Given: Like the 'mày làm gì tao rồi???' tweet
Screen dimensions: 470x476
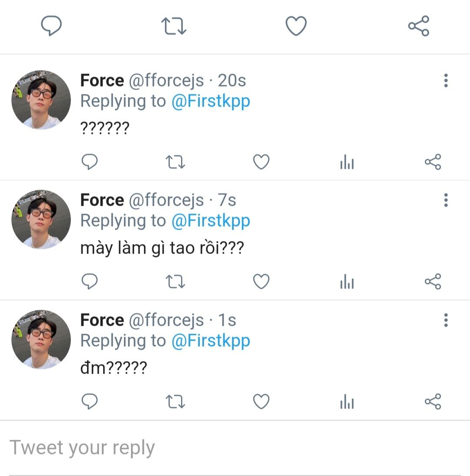Looking at the screenshot, I should pos(261,281).
